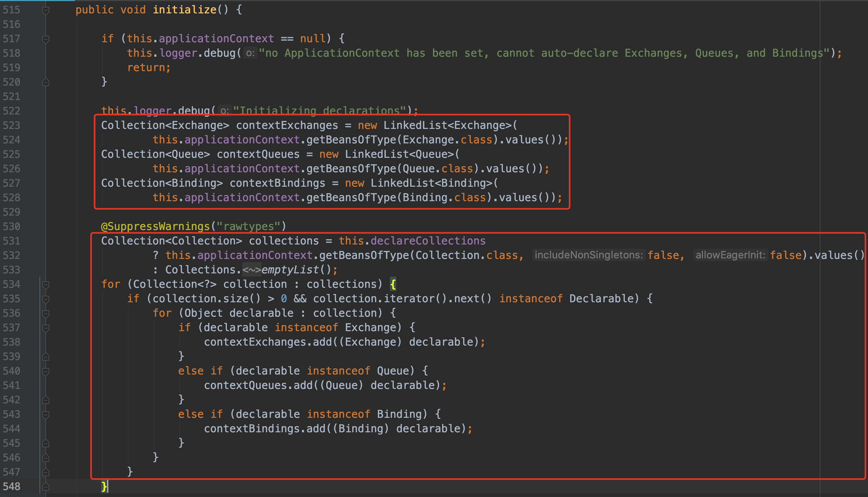Click the fold marker beside else-if Binding at line 543
The height and width of the screenshot is (497, 868).
click(x=45, y=415)
